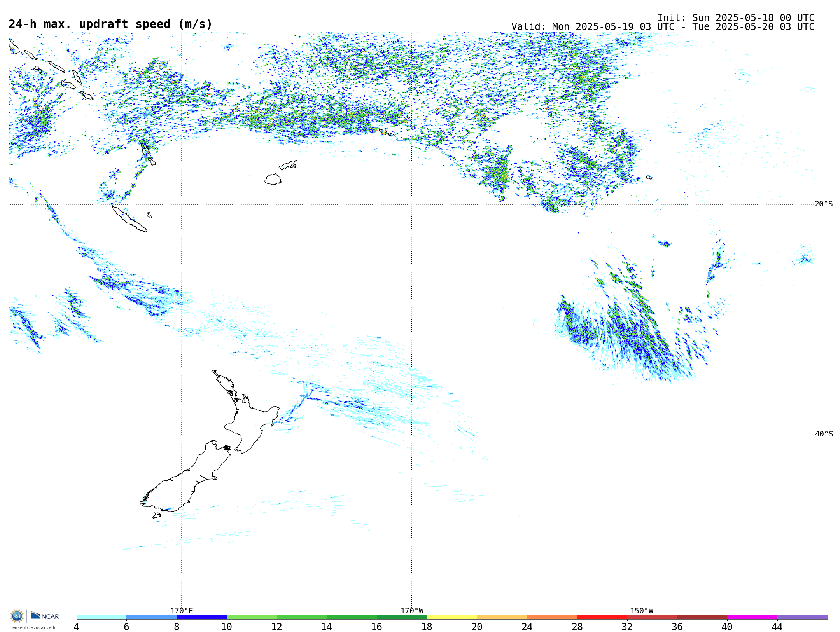
Task: Click the 150°W longitude label
Action: pos(642,611)
